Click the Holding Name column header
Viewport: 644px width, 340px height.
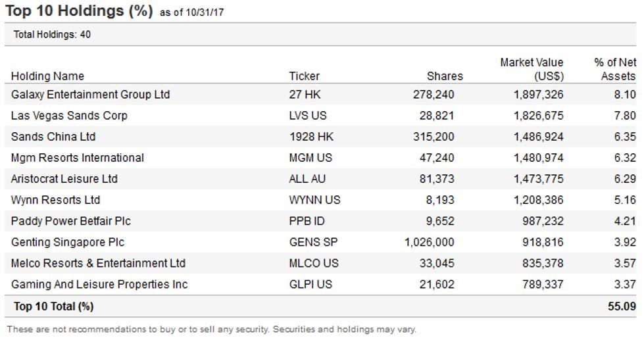[47, 76]
